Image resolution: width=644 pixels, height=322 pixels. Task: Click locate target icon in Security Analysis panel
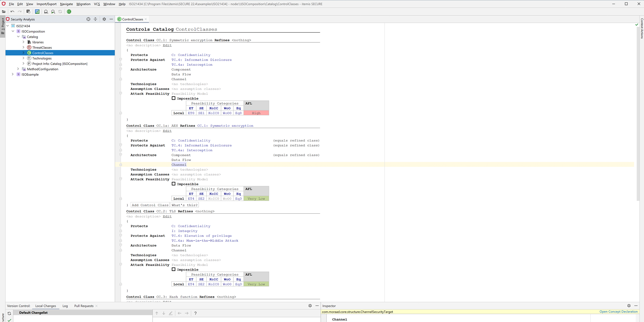(x=88, y=19)
